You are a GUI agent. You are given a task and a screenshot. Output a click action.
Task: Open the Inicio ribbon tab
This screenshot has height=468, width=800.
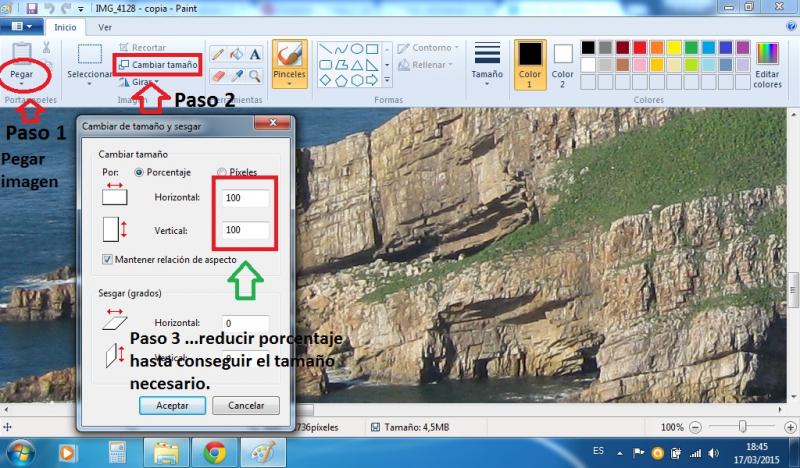click(65, 27)
